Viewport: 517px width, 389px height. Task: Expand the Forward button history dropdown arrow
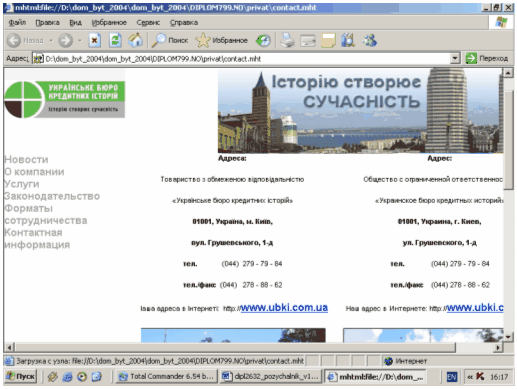(80, 40)
